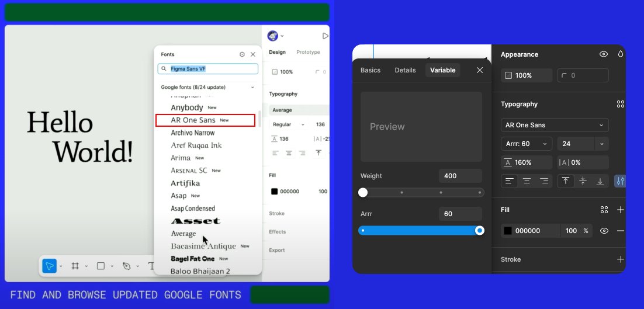Open the Arrr: 60 style dropdown
Viewport: 644px width, 309px height.
(x=527, y=144)
